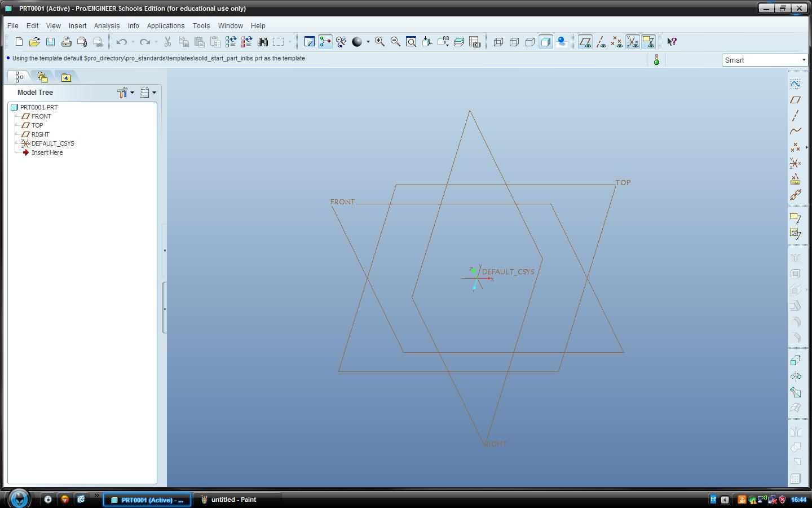812x508 pixels.
Task: Open the Saved view list icon
Action: pos(443,42)
